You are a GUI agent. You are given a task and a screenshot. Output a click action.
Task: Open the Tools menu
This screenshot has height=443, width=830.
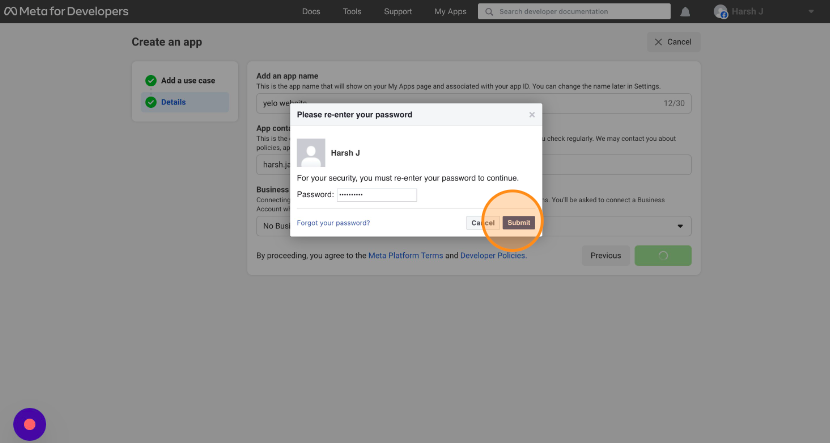pyautogui.click(x=352, y=12)
